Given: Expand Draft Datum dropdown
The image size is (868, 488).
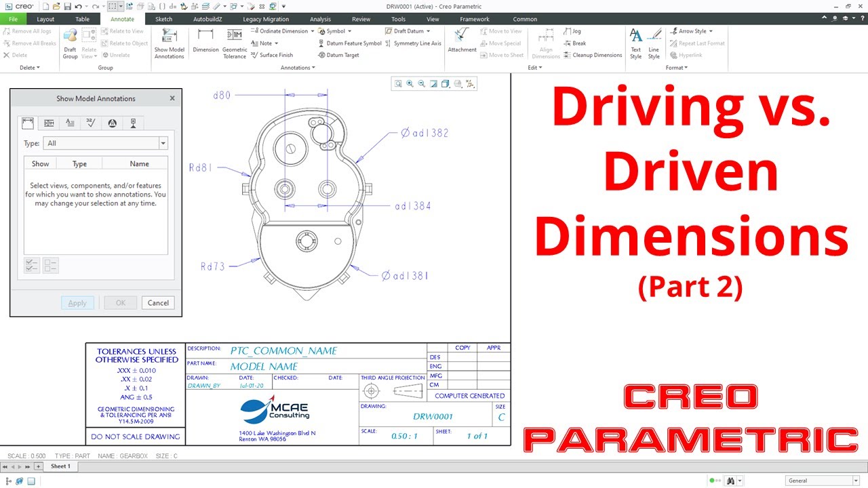Looking at the screenshot, I should coord(429,31).
